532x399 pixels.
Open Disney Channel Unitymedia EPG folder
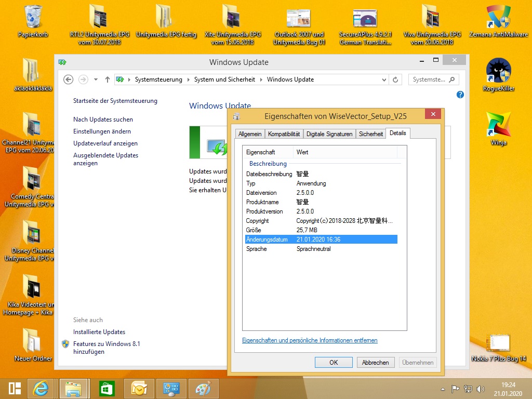coord(30,241)
